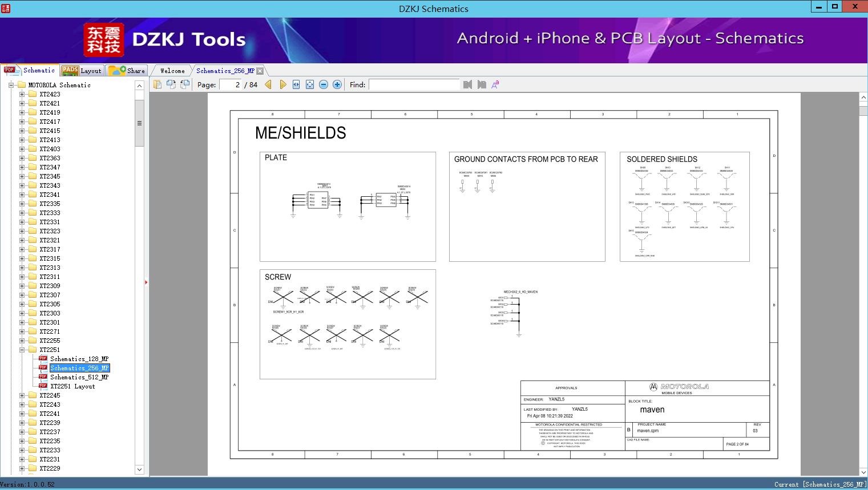Collapse the XT2251 folder
The width and height of the screenshot is (868, 490).
[22, 350]
